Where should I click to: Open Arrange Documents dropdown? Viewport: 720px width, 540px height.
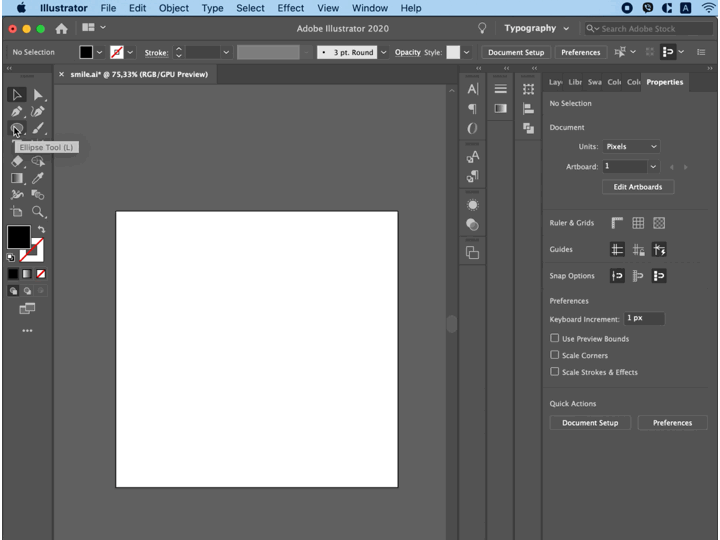(x=94, y=28)
